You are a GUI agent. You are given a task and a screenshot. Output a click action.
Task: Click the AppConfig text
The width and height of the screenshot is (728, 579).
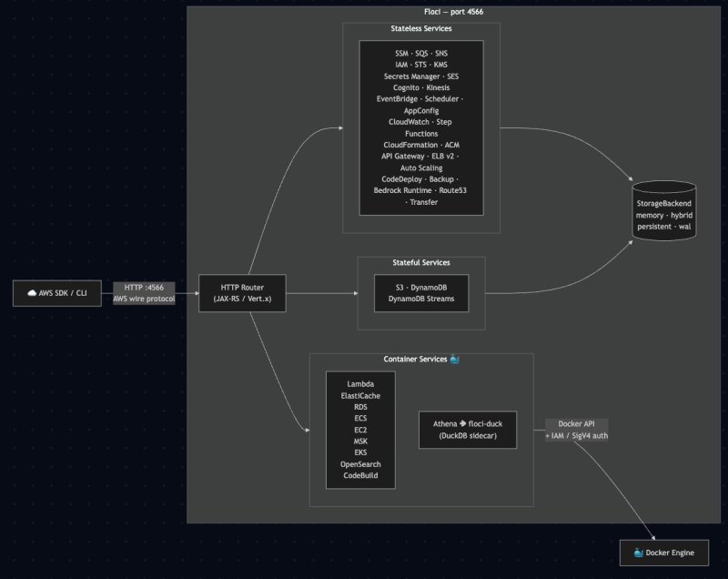point(421,110)
